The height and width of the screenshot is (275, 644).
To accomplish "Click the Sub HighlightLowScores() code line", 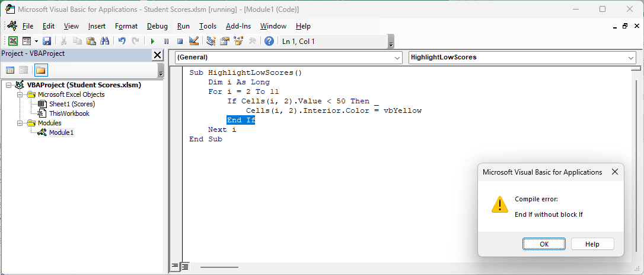I will pos(246,73).
